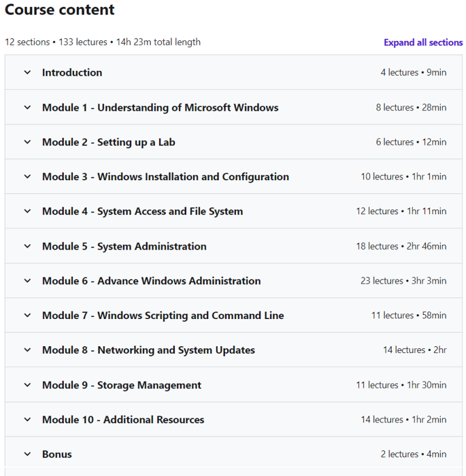Image resolution: width=466 pixels, height=476 pixels.
Task: Toggle the Module 8 chevron arrow
Action: tap(27, 350)
